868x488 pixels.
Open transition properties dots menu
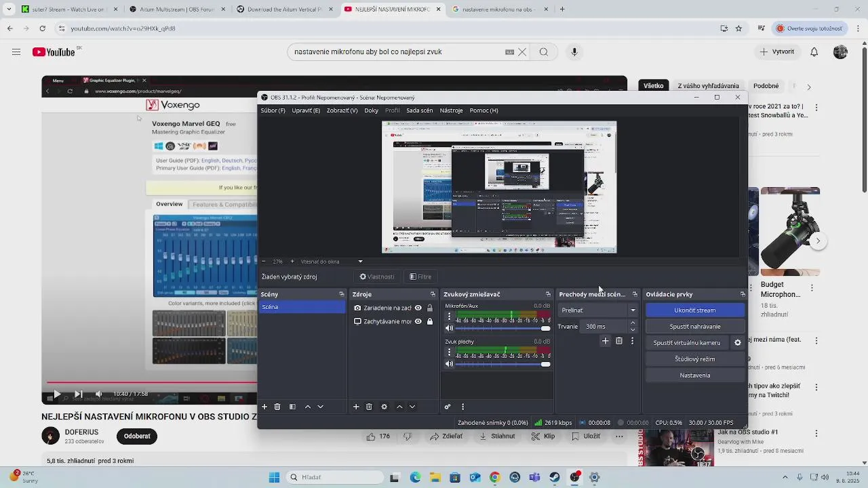pos(632,341)
